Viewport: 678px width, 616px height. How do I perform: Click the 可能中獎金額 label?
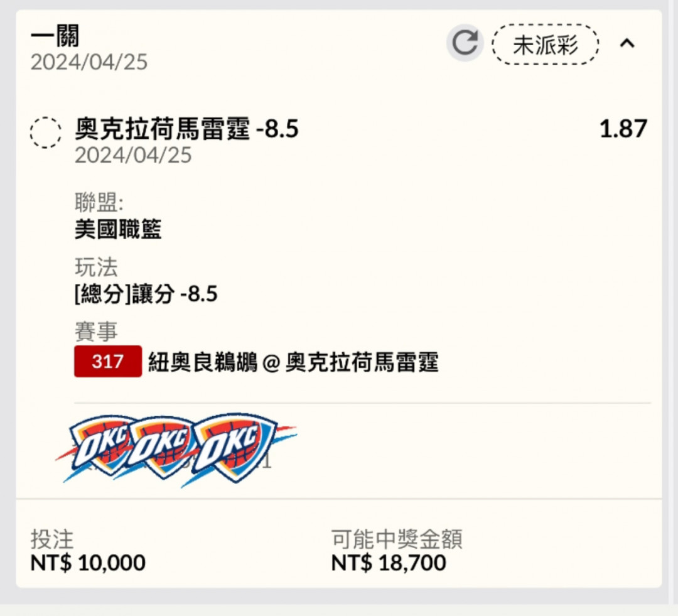point(397,539)
